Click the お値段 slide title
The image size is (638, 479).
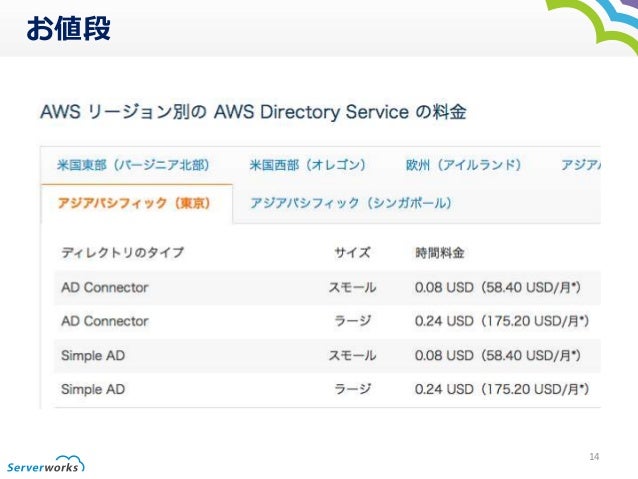pyautogui.click(x=68, y=28)
